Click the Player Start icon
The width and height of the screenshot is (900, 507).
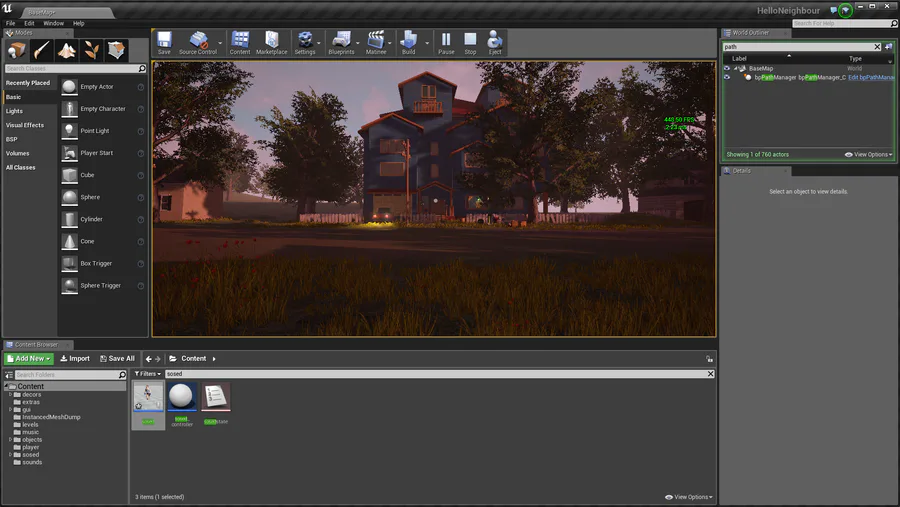69,153
